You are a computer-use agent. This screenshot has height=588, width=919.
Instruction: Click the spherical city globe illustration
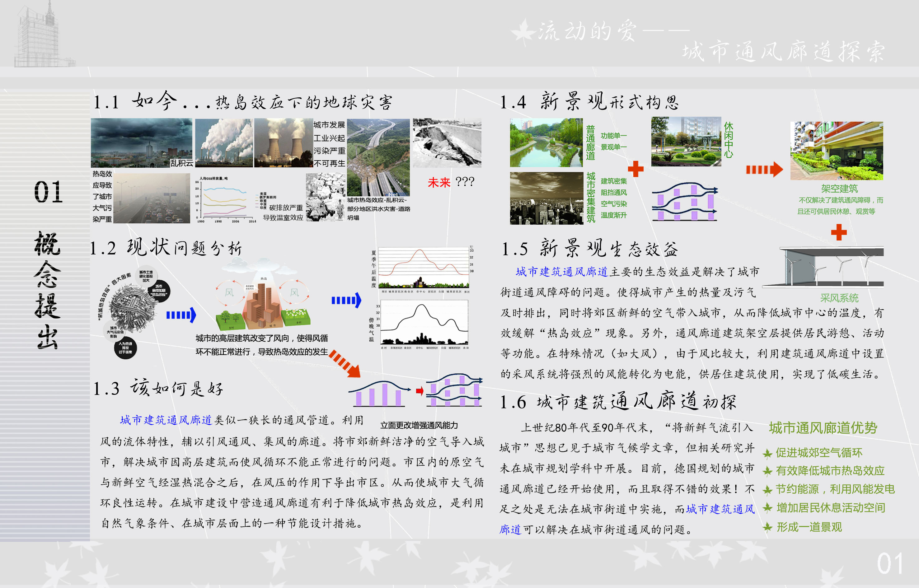[133, 308]
